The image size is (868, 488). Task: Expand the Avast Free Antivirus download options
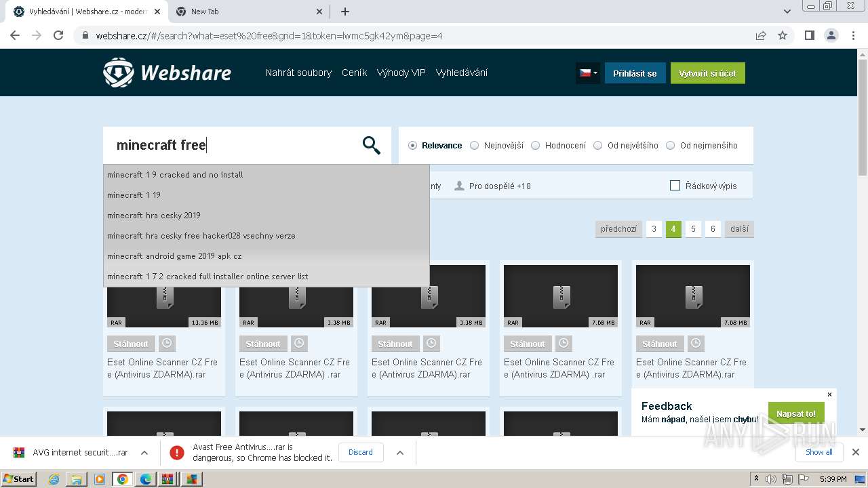point(400,452)
